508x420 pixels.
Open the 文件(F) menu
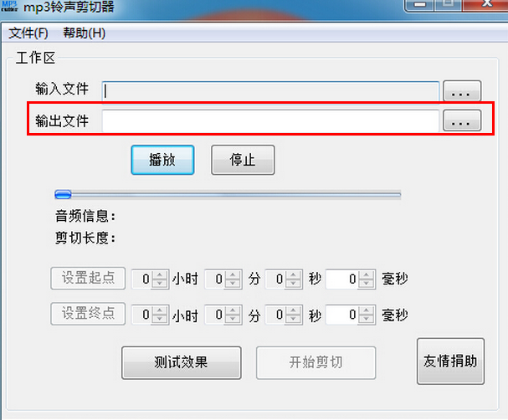click(x=28, y=33)
